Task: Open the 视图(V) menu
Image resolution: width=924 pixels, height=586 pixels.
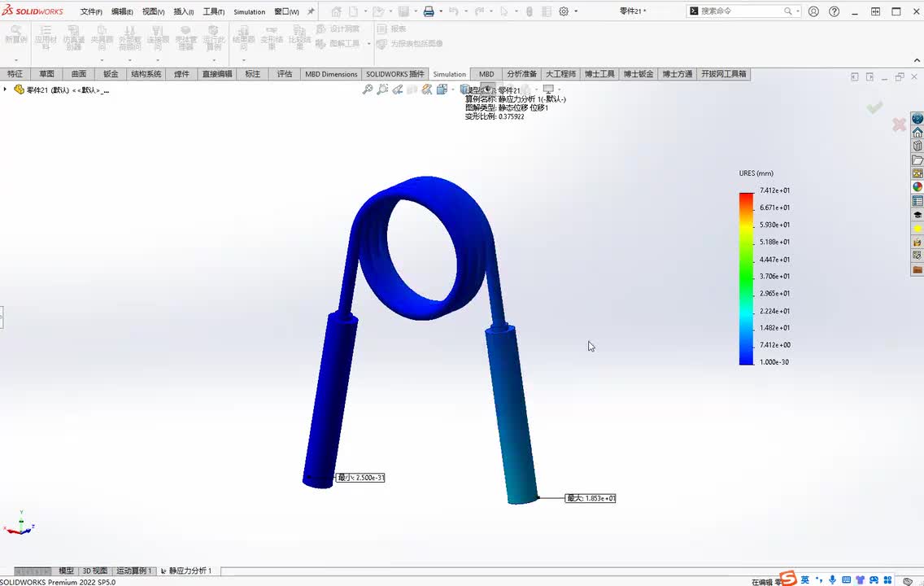Action: click(x=153, y=11)
